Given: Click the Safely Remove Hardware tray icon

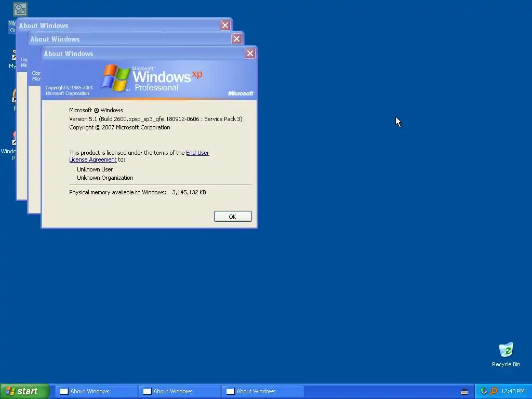Looking at the screenshot, I should pos(484,391).
